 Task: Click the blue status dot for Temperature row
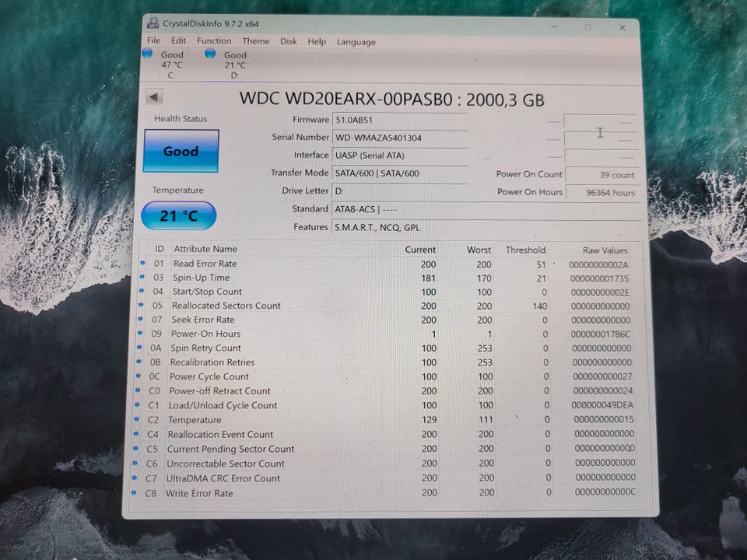[136, 419]
